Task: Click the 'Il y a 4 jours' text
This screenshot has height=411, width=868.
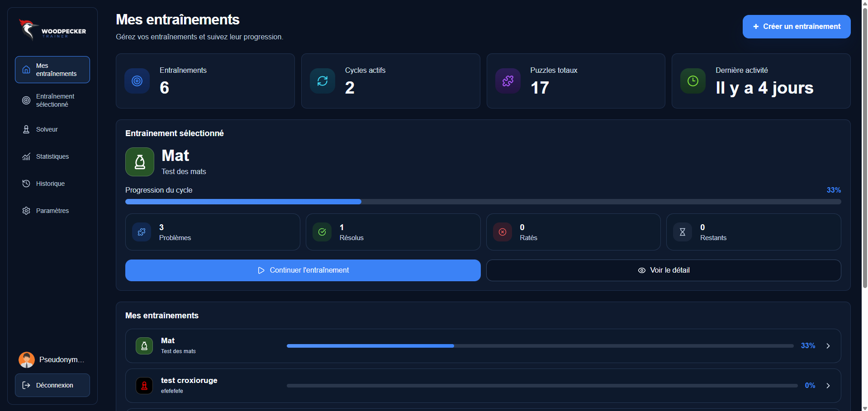Action: point(764,88)
